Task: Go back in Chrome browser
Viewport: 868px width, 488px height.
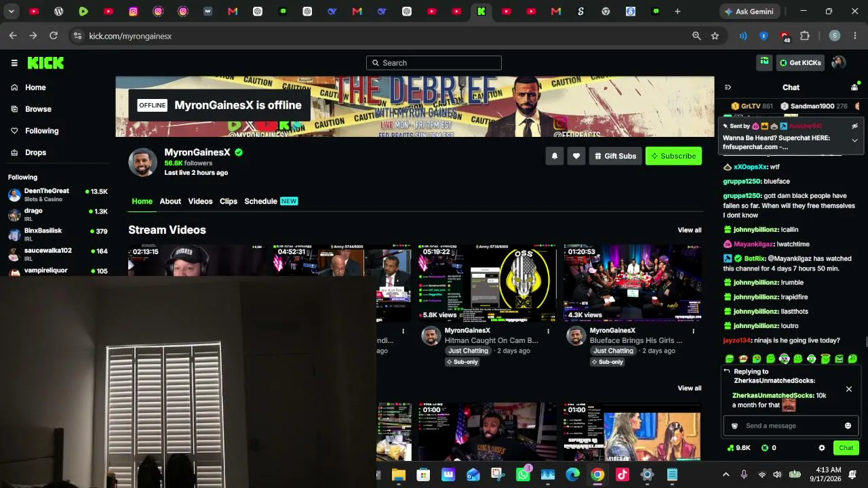Action: pyautogui.click(x=13, y=36)
